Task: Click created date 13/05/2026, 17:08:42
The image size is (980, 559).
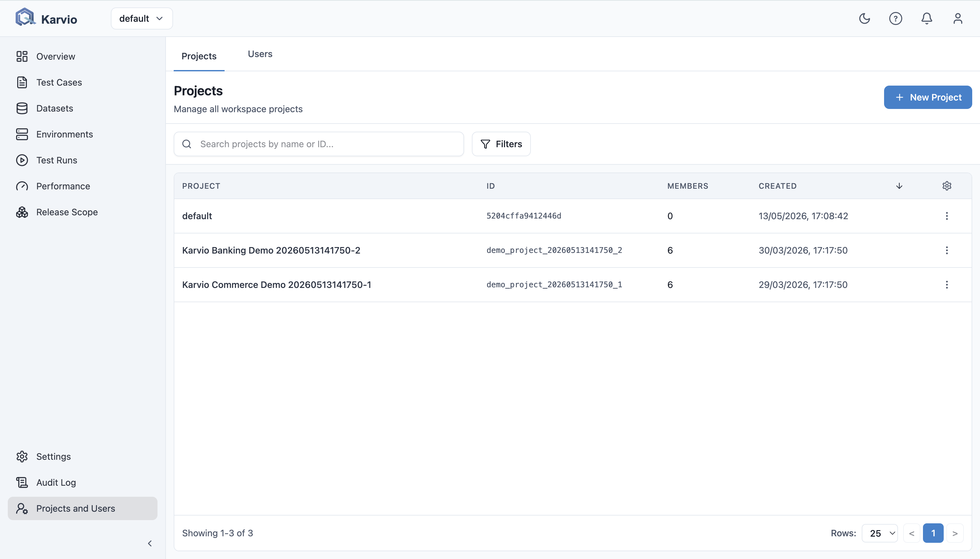Action: click(x=803, y=216)
